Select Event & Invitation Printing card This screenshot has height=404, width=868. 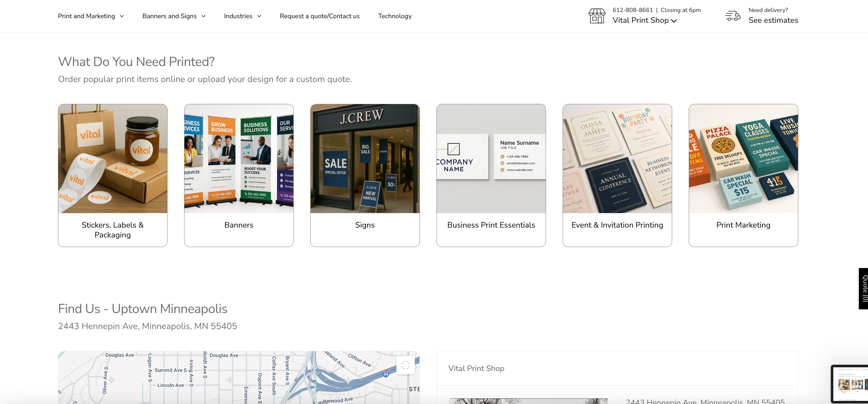(x=617, y=175)
